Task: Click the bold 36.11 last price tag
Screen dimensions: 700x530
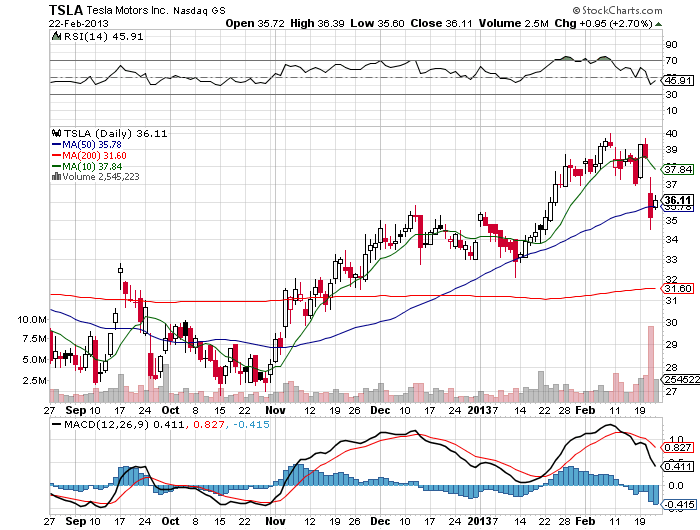Action: pos(678,200)
